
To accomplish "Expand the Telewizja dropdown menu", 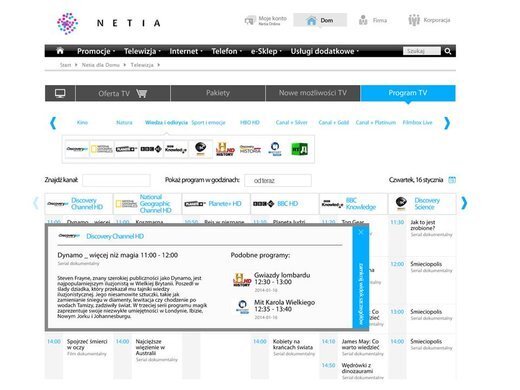I will [x=142, y=51].
